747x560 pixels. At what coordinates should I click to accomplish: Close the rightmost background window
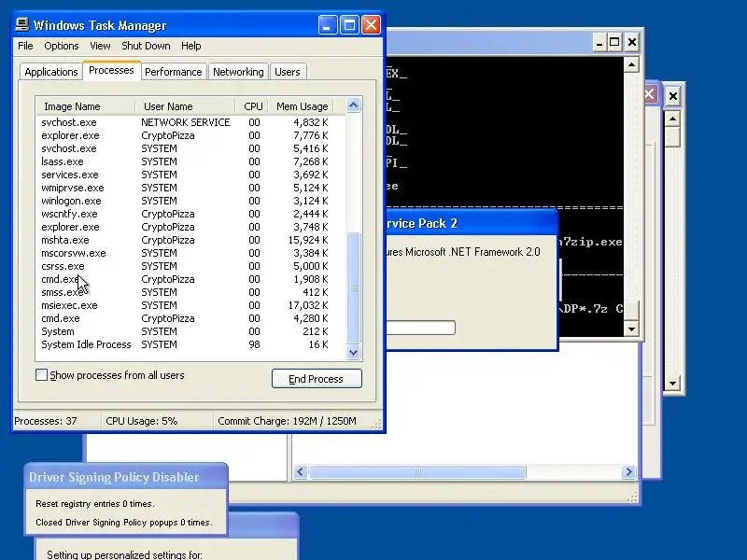click(x=673, y=96)
